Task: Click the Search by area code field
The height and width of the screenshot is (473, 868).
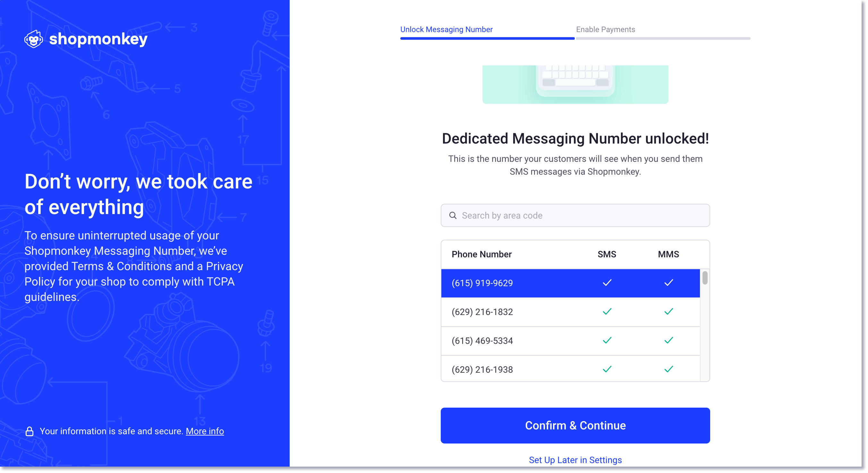Action: 575,215
